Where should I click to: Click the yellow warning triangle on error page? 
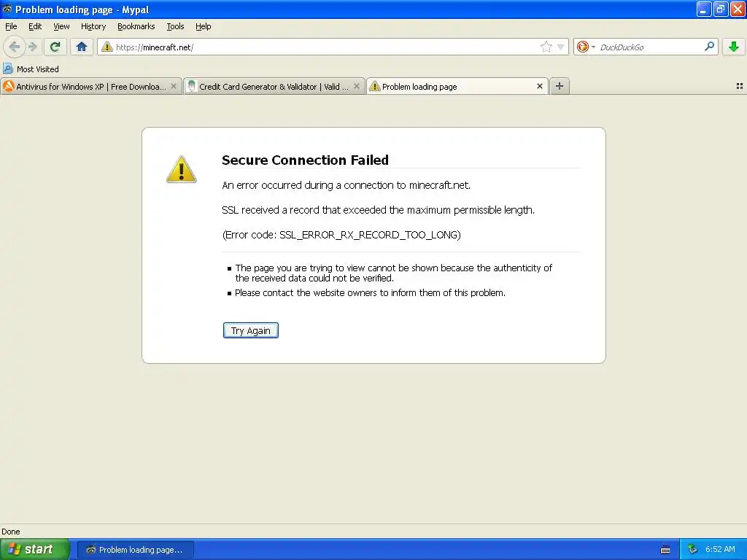point(182,169)
